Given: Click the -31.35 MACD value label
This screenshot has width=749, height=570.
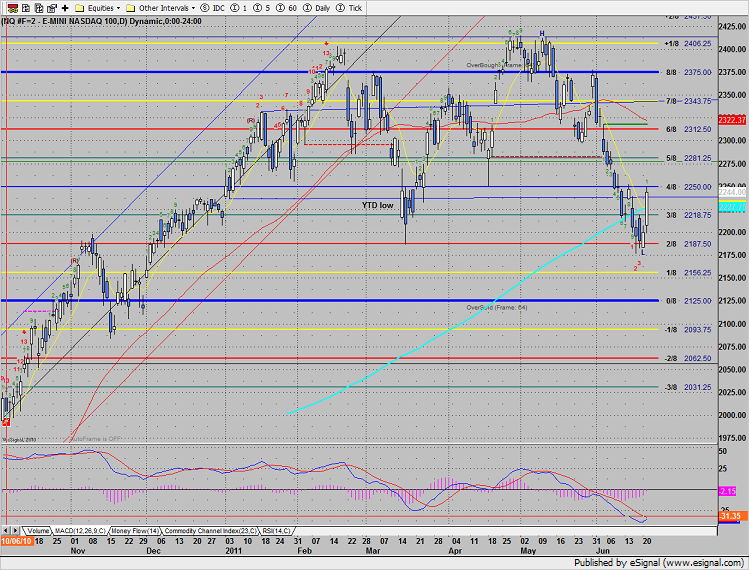Looking at the screenshot, I should pyautogui.click(x=731, y=516).
